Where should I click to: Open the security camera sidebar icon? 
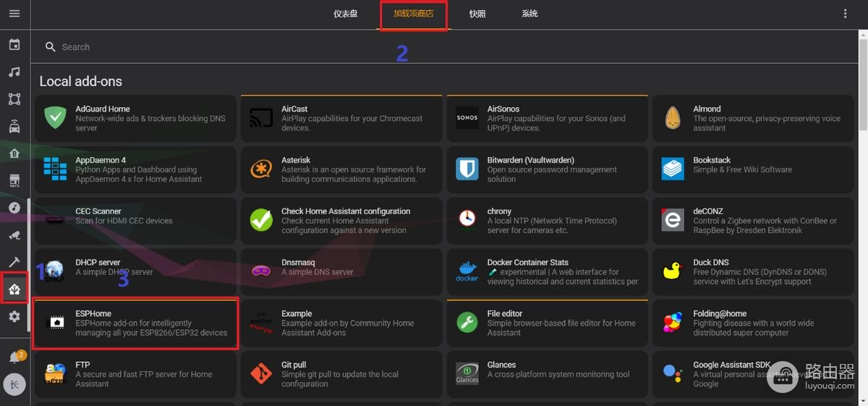coord(14,235)
